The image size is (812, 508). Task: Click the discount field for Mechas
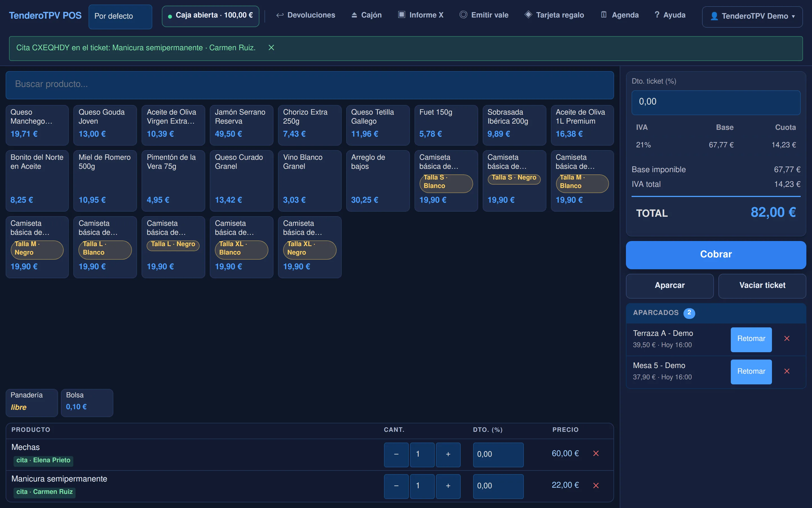click(498, 455)
